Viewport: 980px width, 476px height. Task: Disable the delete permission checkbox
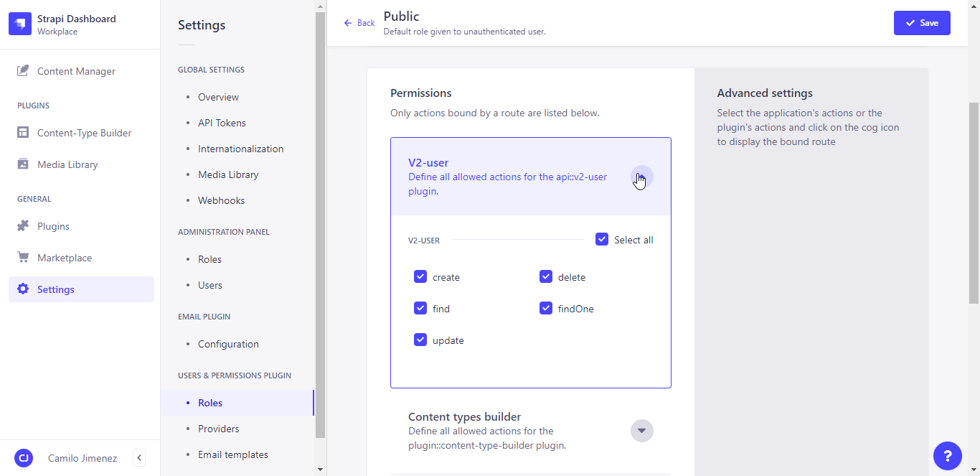[x=546, y=277]
